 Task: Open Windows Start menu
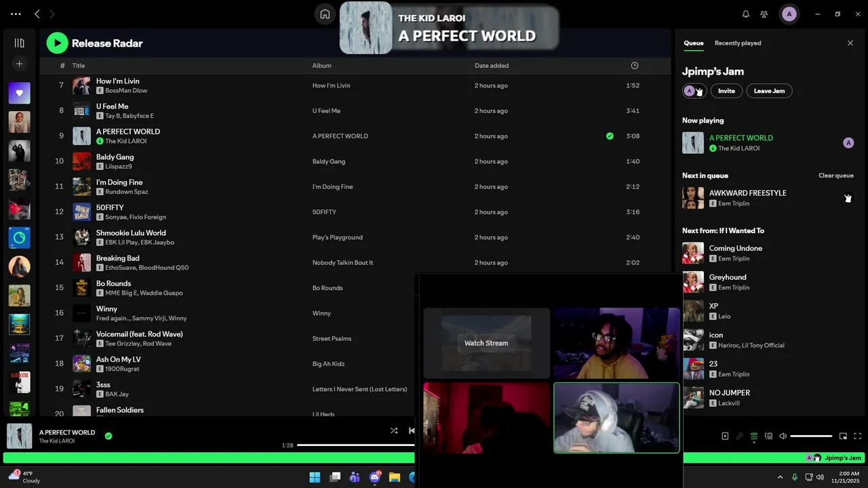(x=315, y=477)
